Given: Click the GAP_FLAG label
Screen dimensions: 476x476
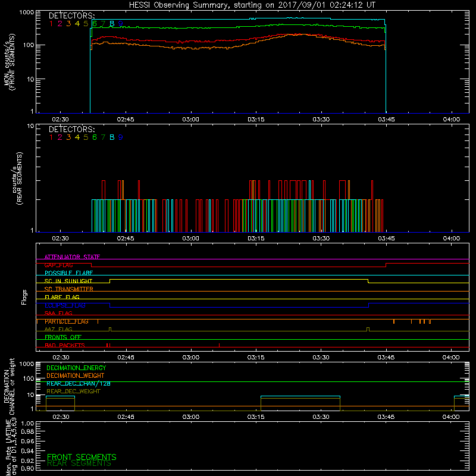Looking at the screenshot, I should tap(58, 265).
